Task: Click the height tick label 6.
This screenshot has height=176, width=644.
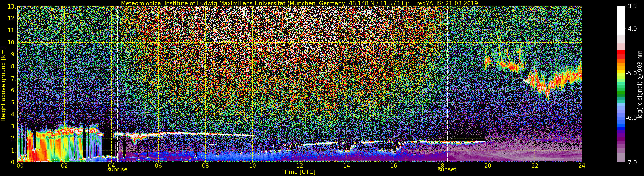Action: click(13, 90)
